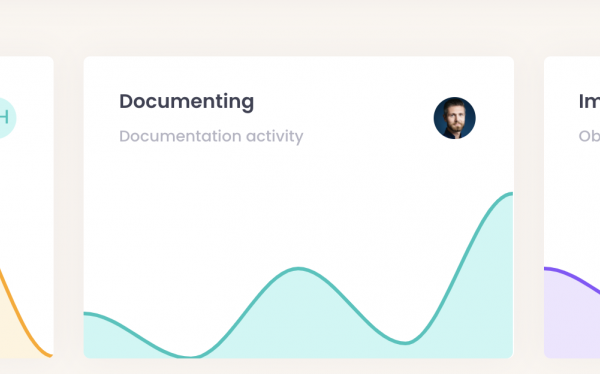
Task: Select the "Documentation activity" subtitle
Action: 211,136
